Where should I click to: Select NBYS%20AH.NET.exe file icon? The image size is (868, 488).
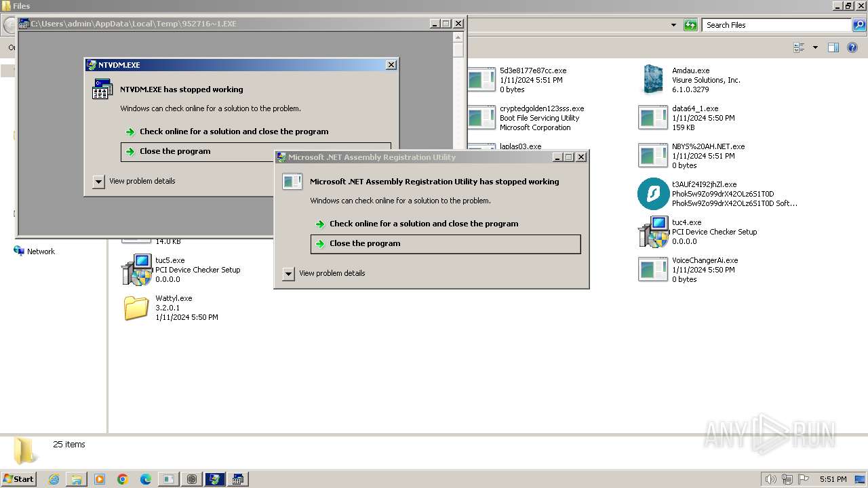pyautogui.click(x=653, y=155)
